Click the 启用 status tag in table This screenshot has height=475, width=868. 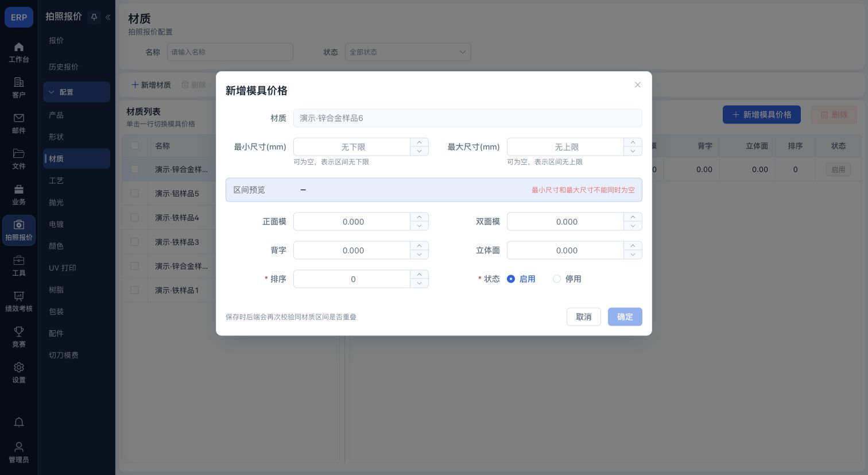pos(838,170)
